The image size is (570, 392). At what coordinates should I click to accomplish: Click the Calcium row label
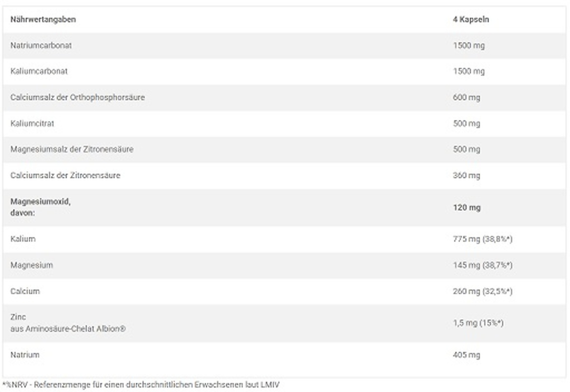pyautogui.click(x=25, y=291)
